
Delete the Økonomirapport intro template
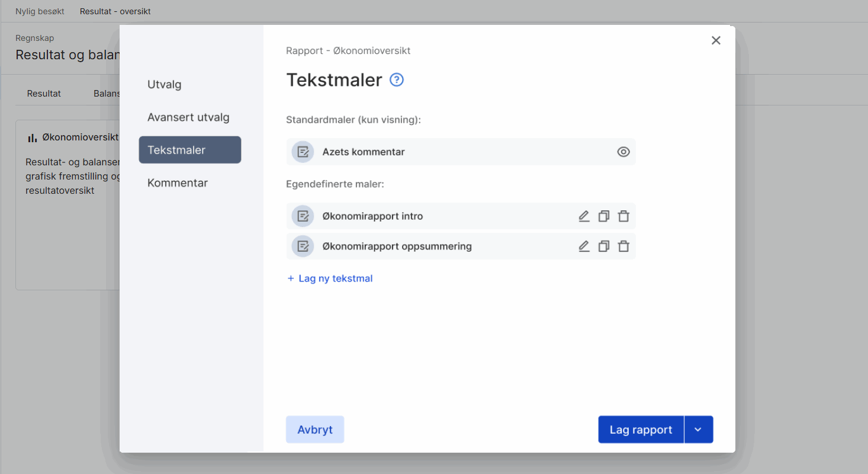(623, 216)
